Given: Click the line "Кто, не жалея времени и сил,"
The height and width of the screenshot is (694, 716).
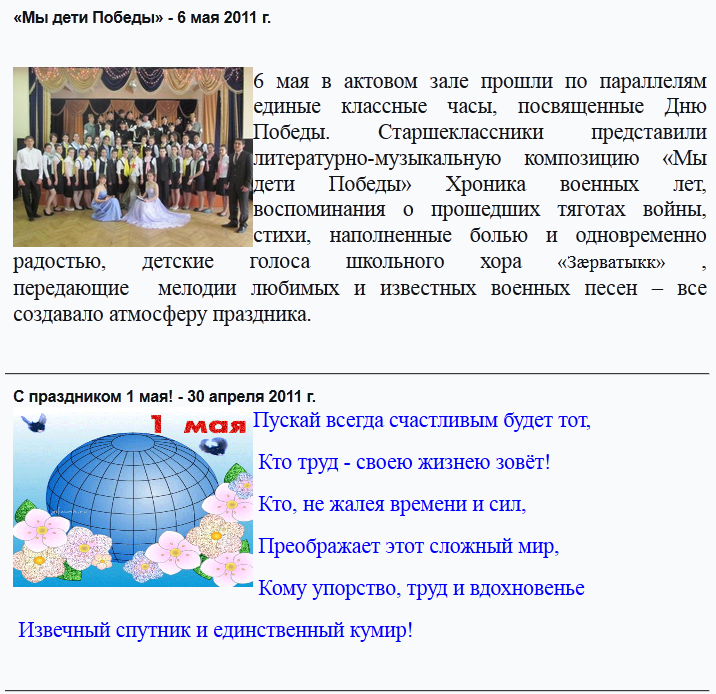Looking at the screenshot, I should pyautogui.click(x=392, y=505).
